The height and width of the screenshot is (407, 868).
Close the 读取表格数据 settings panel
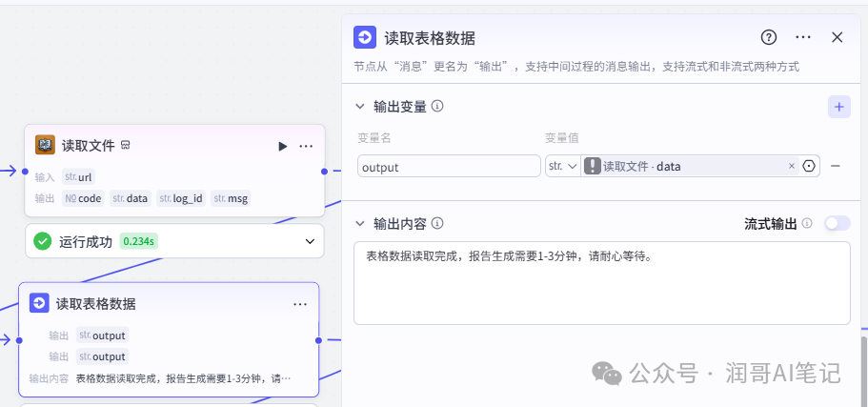[x=837, y=37]
